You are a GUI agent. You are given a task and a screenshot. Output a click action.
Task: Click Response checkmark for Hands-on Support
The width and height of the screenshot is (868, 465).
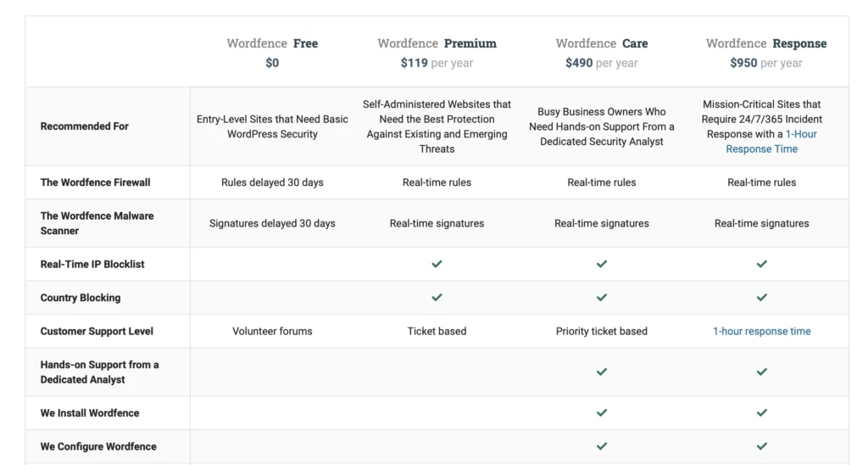(x=762, y=372)
